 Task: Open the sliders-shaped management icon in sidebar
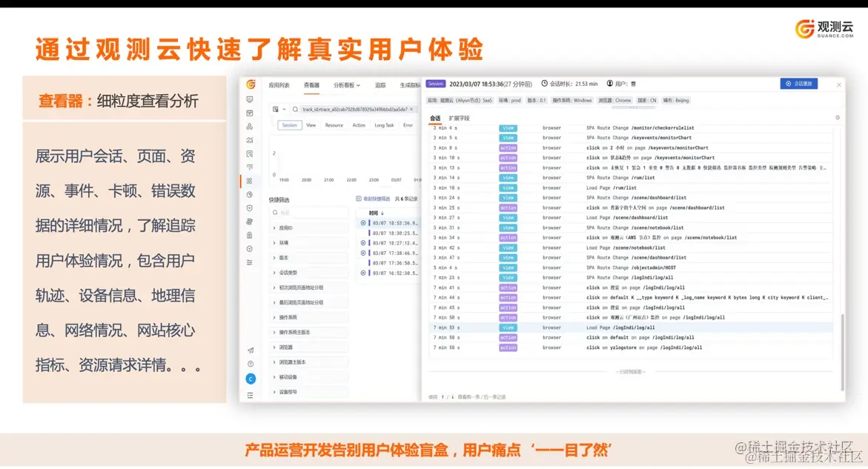(x=250, y=262)
